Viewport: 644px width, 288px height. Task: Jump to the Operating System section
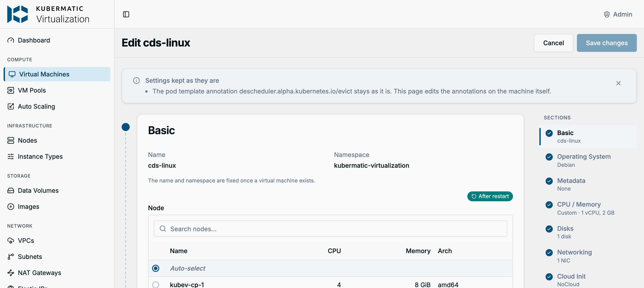pos(588,161)
